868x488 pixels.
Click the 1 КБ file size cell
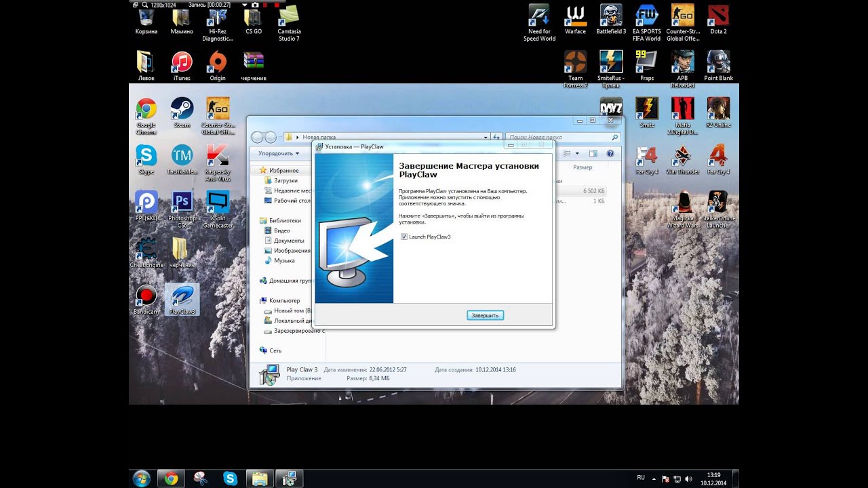(599, 201)
